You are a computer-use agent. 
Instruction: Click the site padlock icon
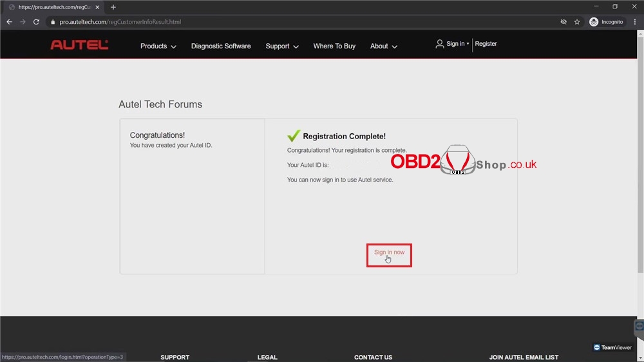53,22
